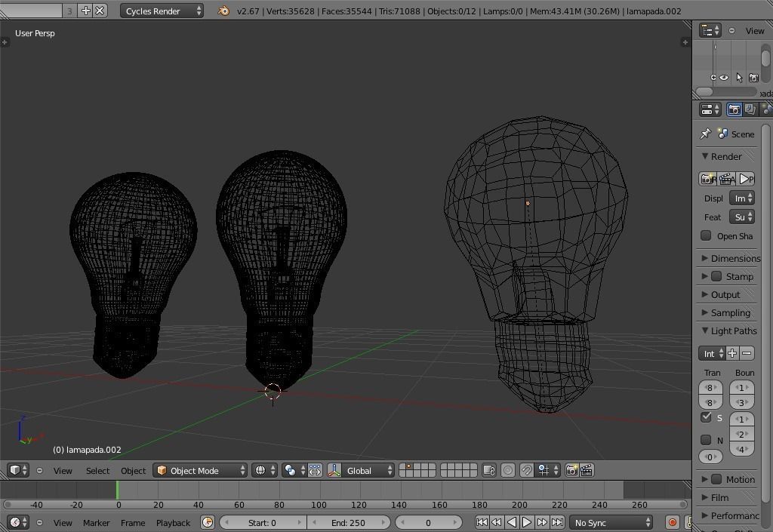Open the No Sync dropdown
The height and width of the screenshot is (532, 773).
point(611,522)
